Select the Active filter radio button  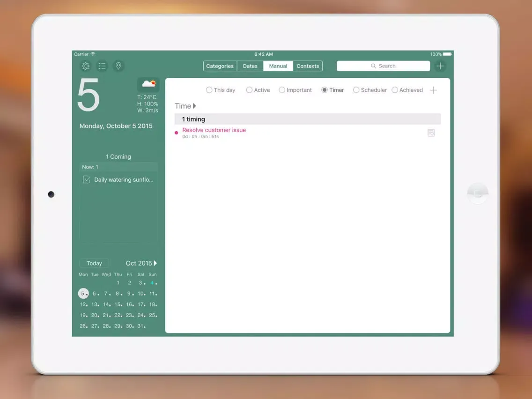(249, 89)
